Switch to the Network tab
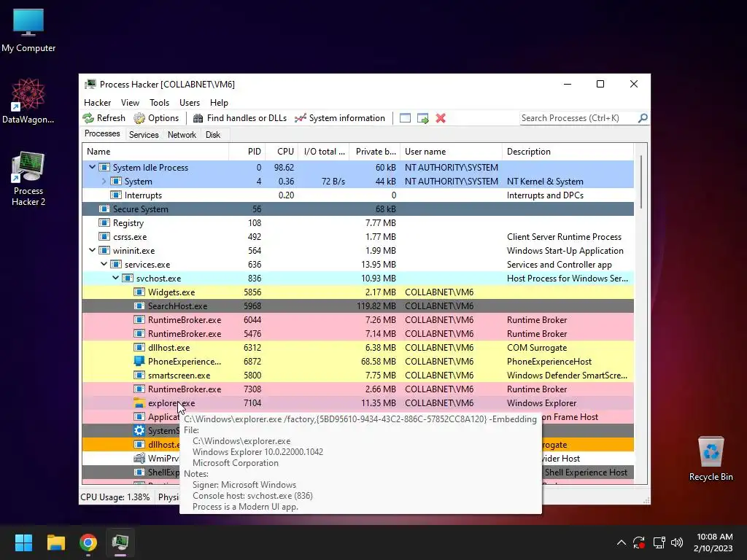747x560 pixels. point(182,135)
